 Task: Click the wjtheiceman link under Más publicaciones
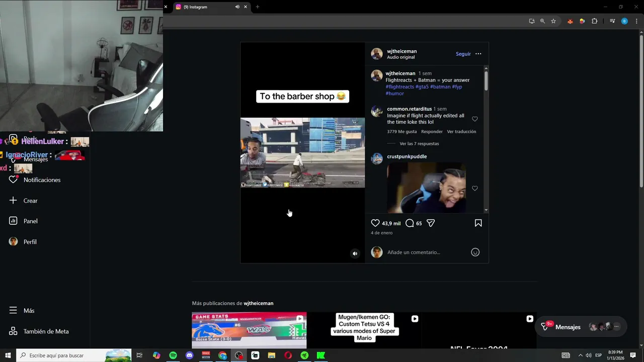(258, 303)
